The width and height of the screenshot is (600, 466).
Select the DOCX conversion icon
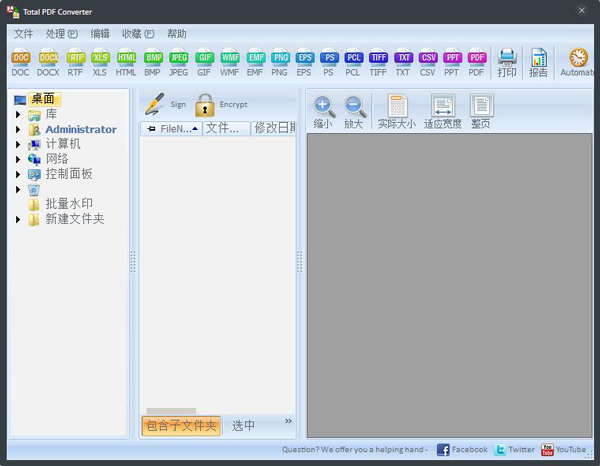coord(48,62)
